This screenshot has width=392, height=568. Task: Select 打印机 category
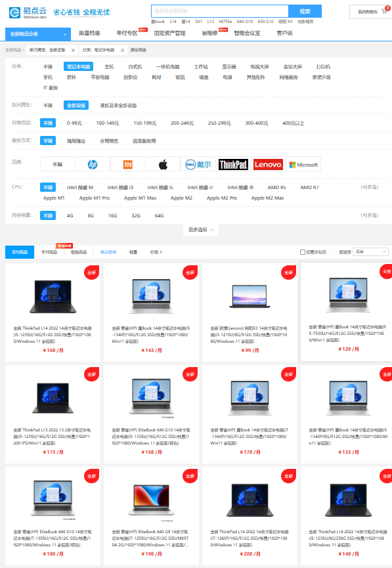(323, 67)
